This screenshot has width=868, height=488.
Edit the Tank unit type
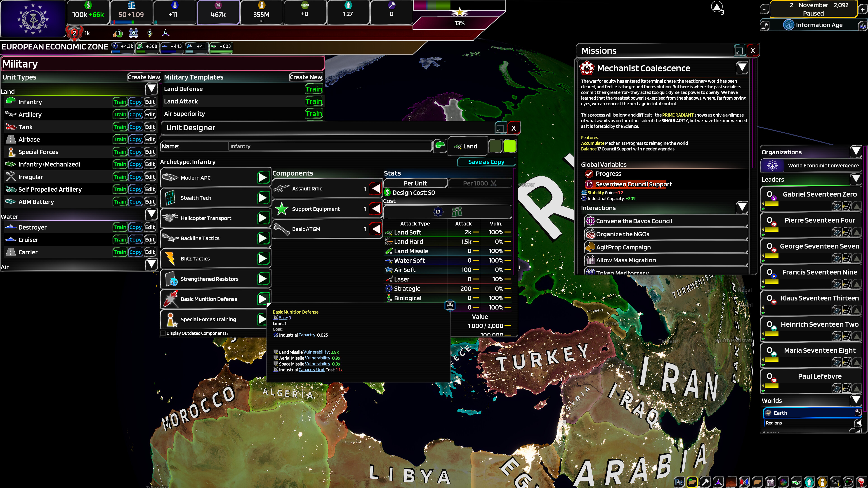pos(150,127)
